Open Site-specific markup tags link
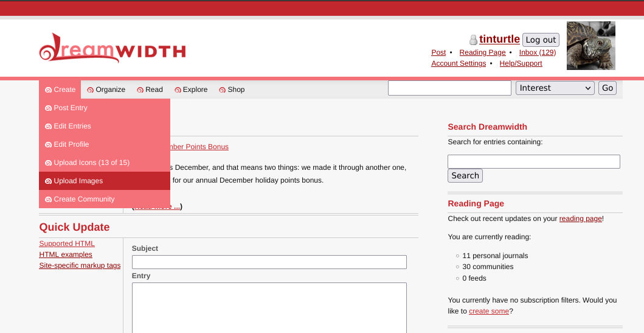The height and width of the screenshot is (333, 644). coord(80,265)
